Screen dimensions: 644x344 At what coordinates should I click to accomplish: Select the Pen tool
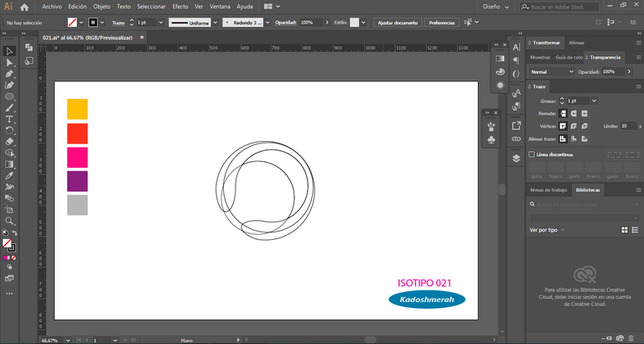point(9,74)
